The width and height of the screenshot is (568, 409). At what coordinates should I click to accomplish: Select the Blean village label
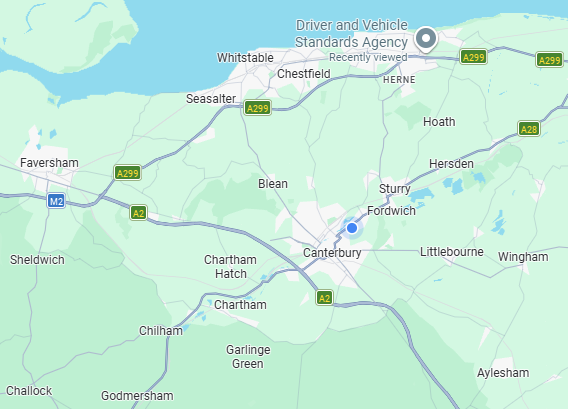coord(273,184)
